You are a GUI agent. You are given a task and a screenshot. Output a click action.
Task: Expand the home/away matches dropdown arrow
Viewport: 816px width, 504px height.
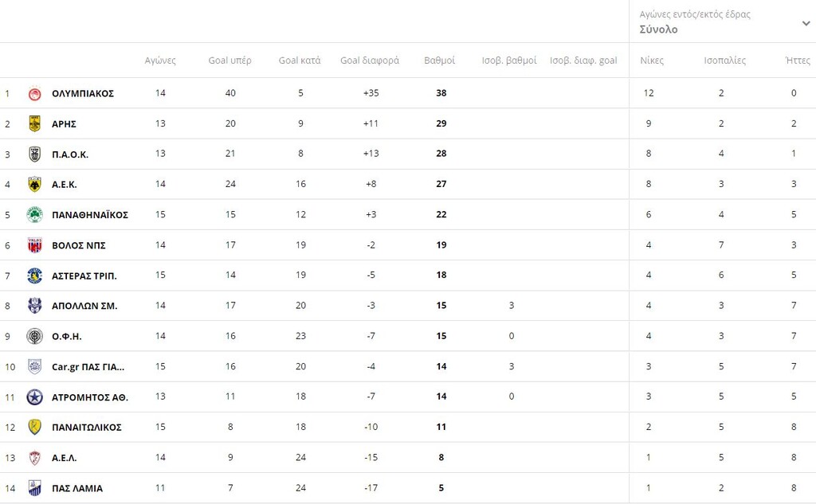point(806,23)
